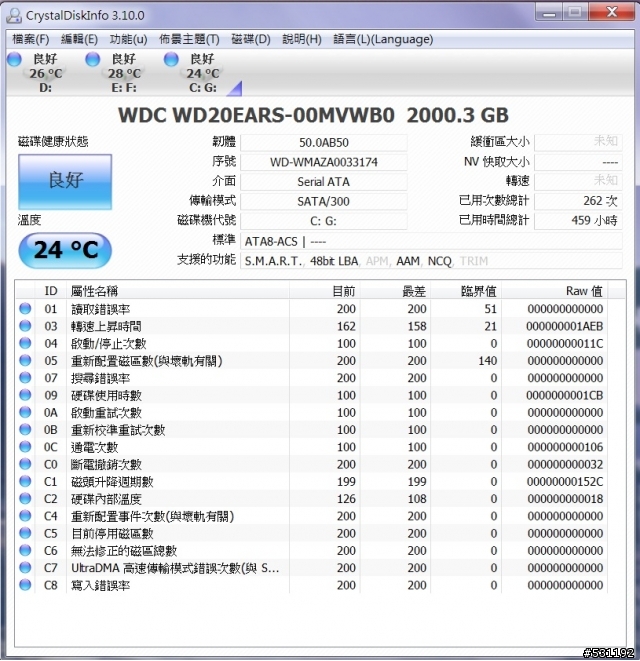Click raw value 0000000152C
Viewport: 640px width, 661px height.
coord(565,482)
